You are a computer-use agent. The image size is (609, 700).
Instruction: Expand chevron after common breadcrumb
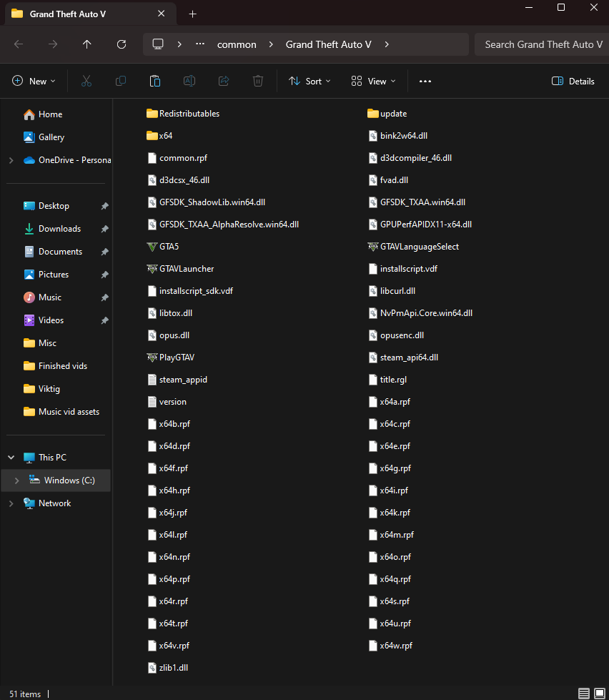click(x=271, y=44)
